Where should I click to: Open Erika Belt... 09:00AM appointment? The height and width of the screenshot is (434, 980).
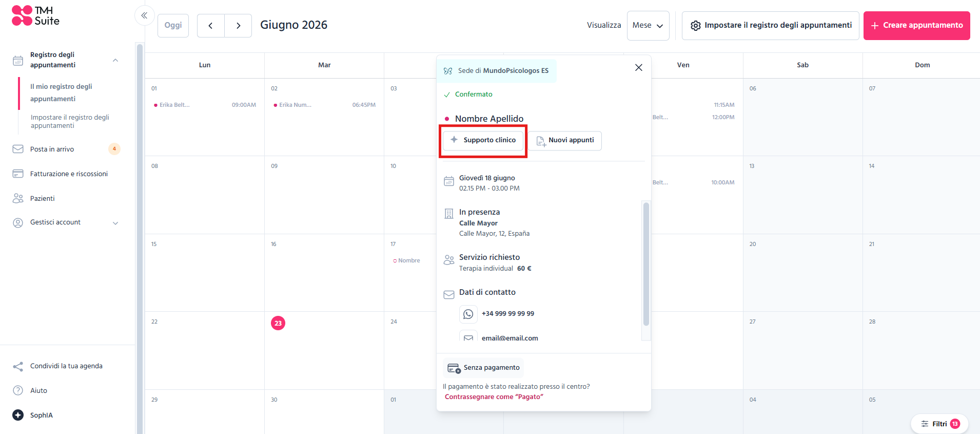pos(205,105)
